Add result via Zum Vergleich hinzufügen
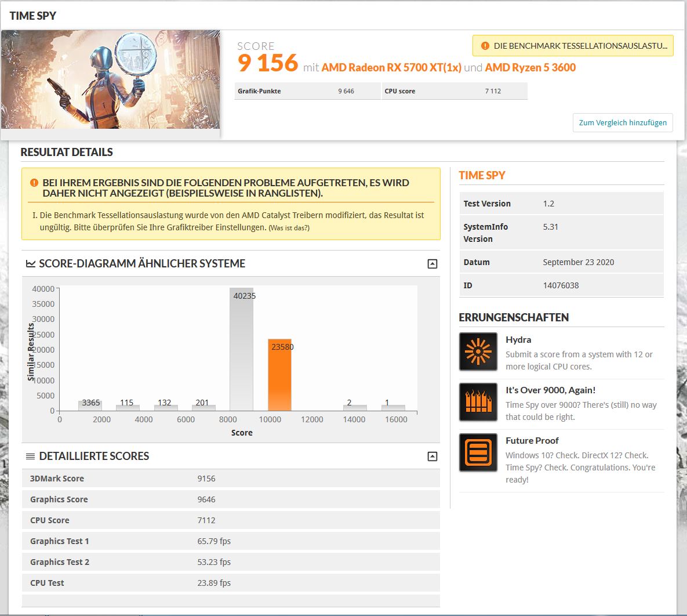Screen dimensions: 687x616 [x=623, y=123]
